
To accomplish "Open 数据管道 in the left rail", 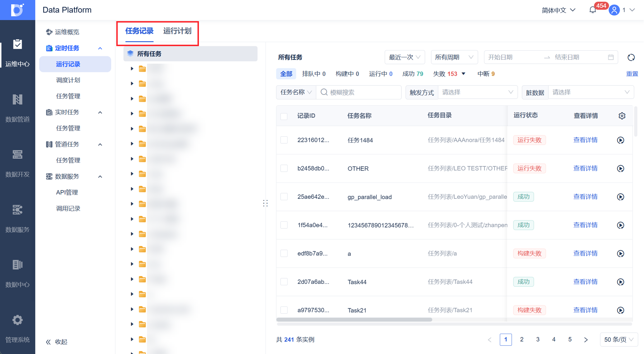I will pos(17,108).
